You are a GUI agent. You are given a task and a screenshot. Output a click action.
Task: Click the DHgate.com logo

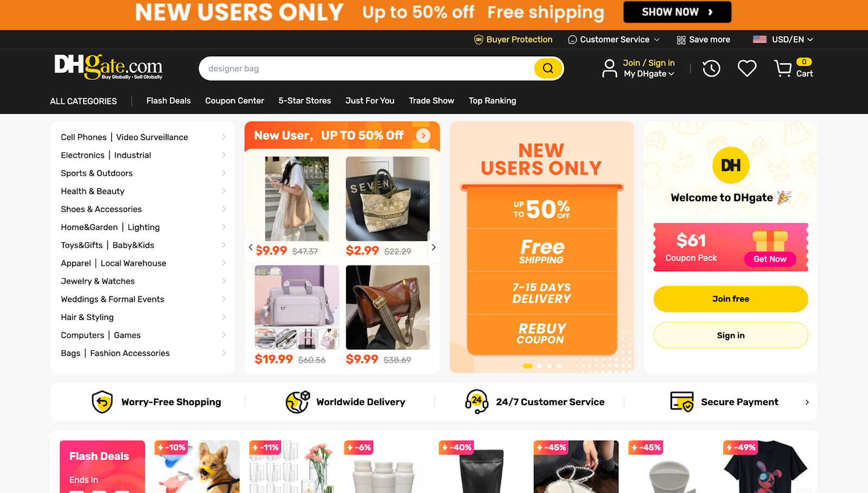[108, 67]
